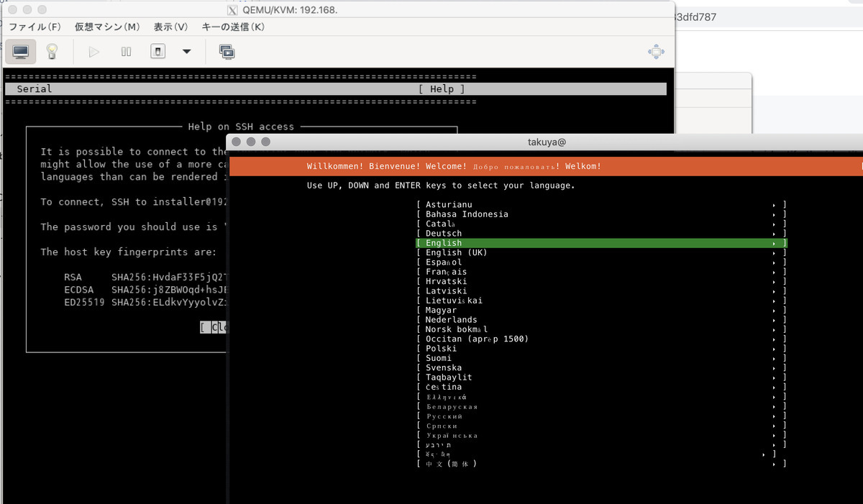Toggle fullscreen icon at toolbar right
The height and width of the screenshot is (504, 863).
click(x=656, y=52)
